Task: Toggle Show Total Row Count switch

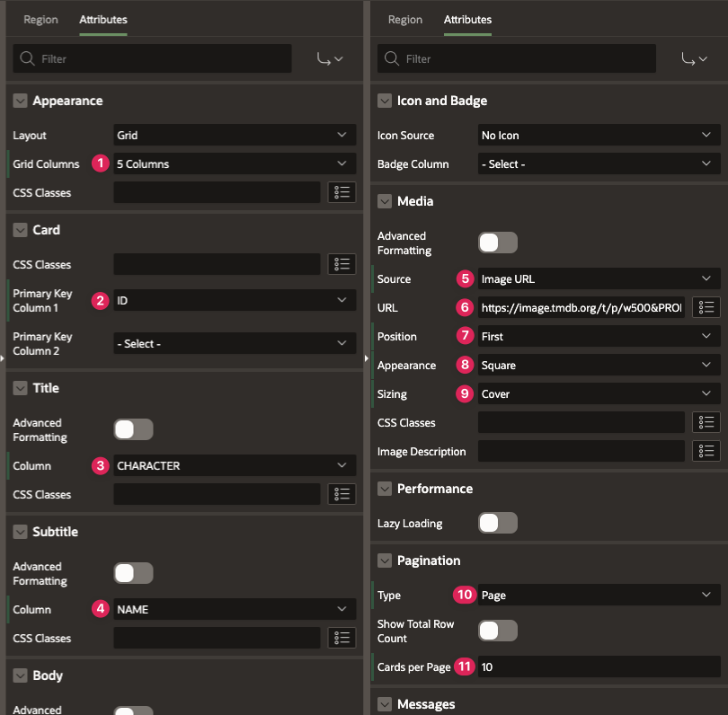Action: click(498, 631)
